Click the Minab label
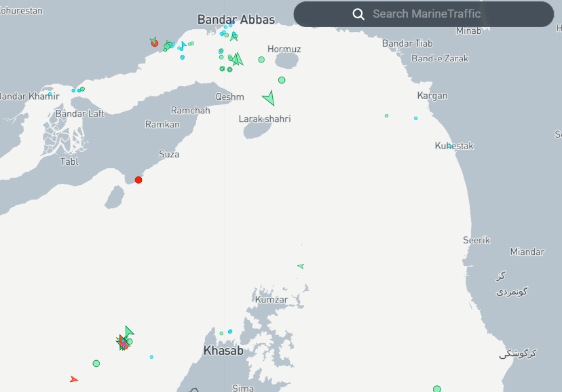The image size is (562, 392). tap(468, 31)
